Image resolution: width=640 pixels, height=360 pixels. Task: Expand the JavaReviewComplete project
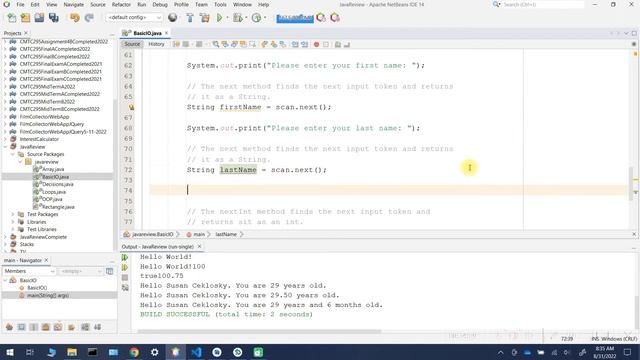[5, 237]
